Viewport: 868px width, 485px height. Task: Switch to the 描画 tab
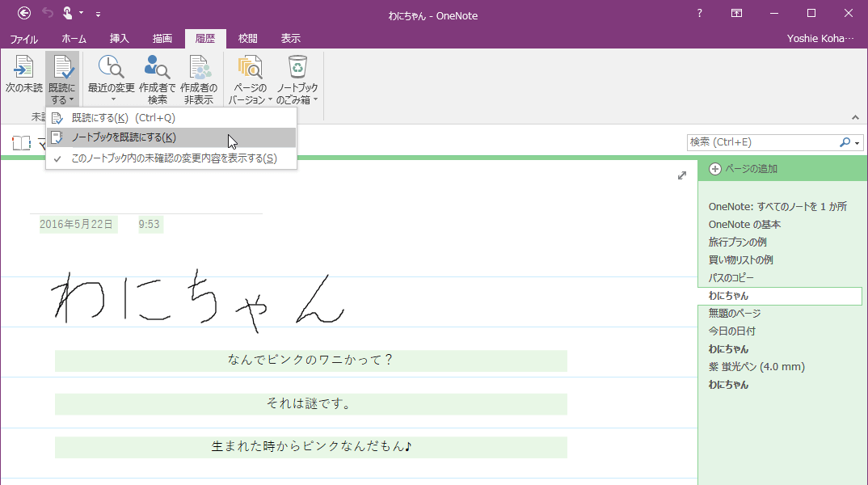click(162, 39)
